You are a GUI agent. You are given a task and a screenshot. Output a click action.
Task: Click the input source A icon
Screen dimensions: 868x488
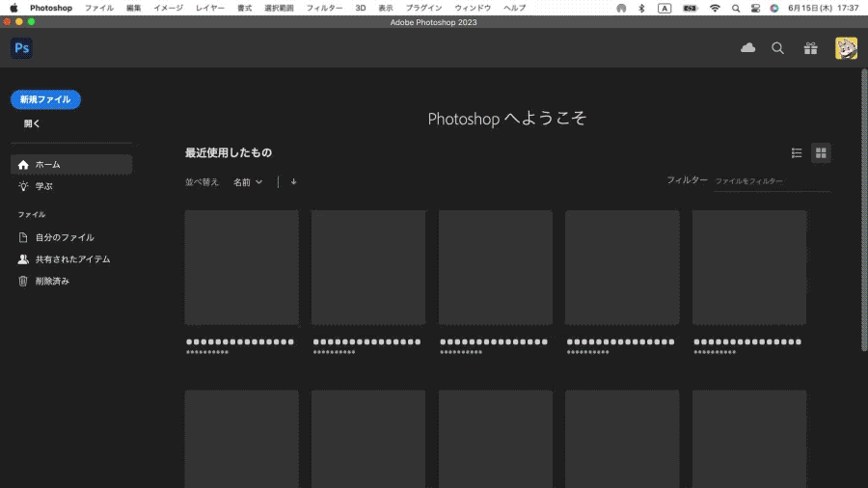[x=665, y=8]
